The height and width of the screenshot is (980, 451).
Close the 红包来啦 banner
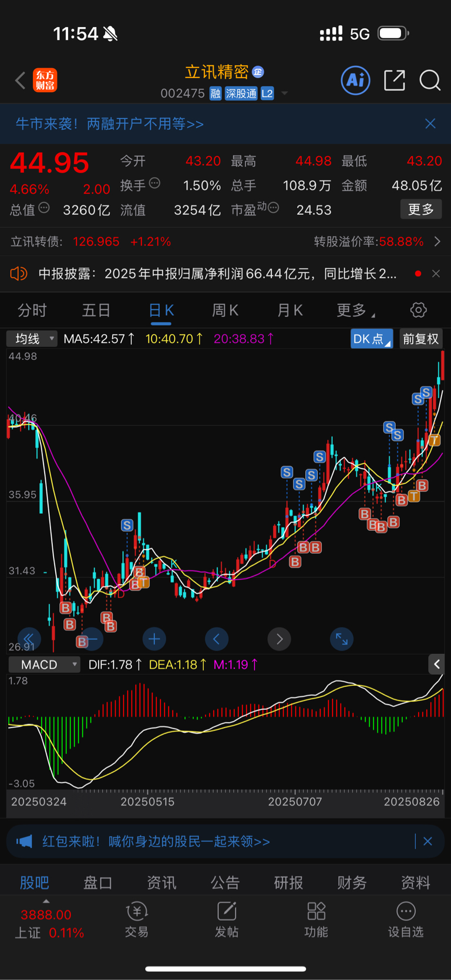pyautogui.click(x=428, y=841)
